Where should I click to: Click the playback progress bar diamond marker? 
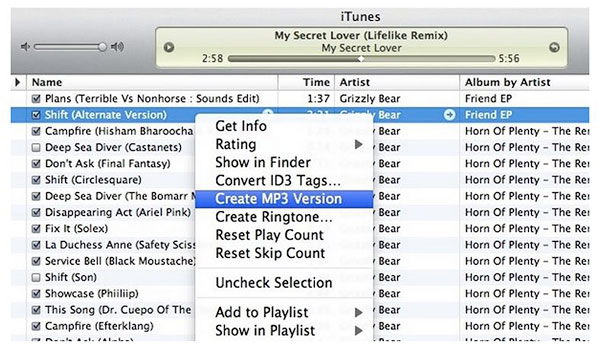(x=361, y=59)
